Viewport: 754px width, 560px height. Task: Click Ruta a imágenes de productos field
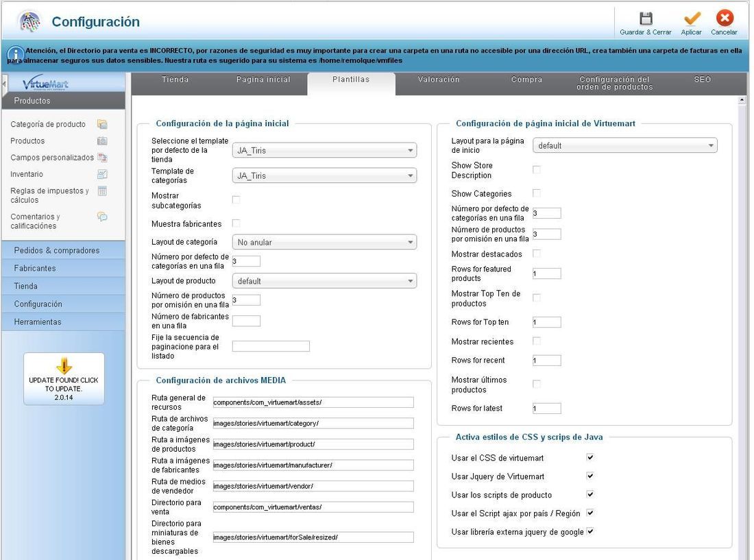point(313,444)
